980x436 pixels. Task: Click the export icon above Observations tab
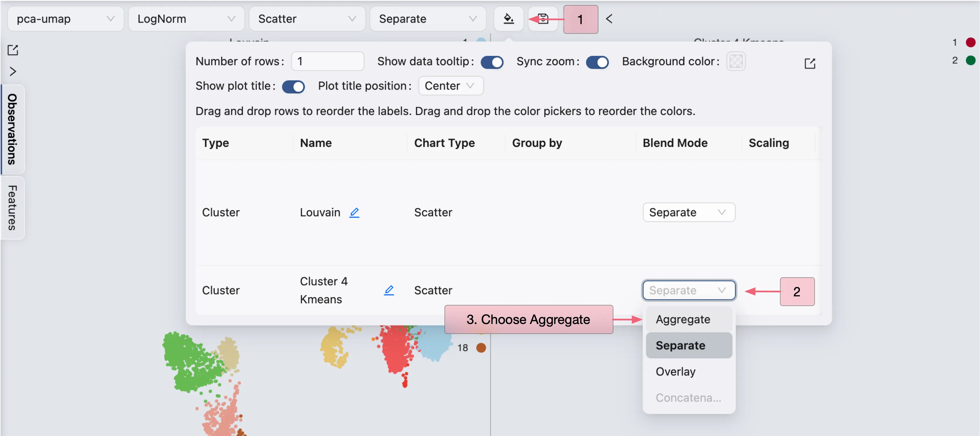(13, 50)
